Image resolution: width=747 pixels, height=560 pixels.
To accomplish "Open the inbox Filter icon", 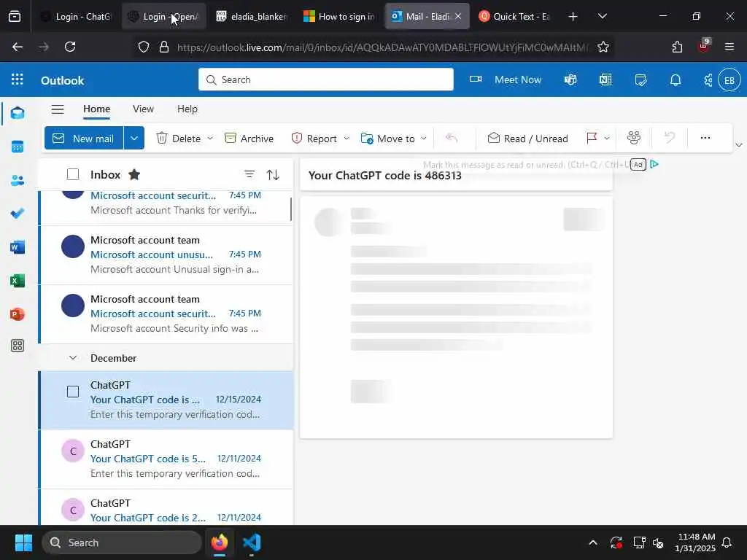I will click(x=249, y=175).
